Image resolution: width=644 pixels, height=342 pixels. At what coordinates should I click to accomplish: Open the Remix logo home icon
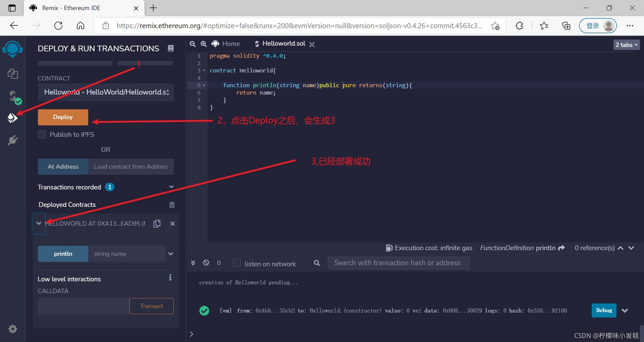point(12,49)
